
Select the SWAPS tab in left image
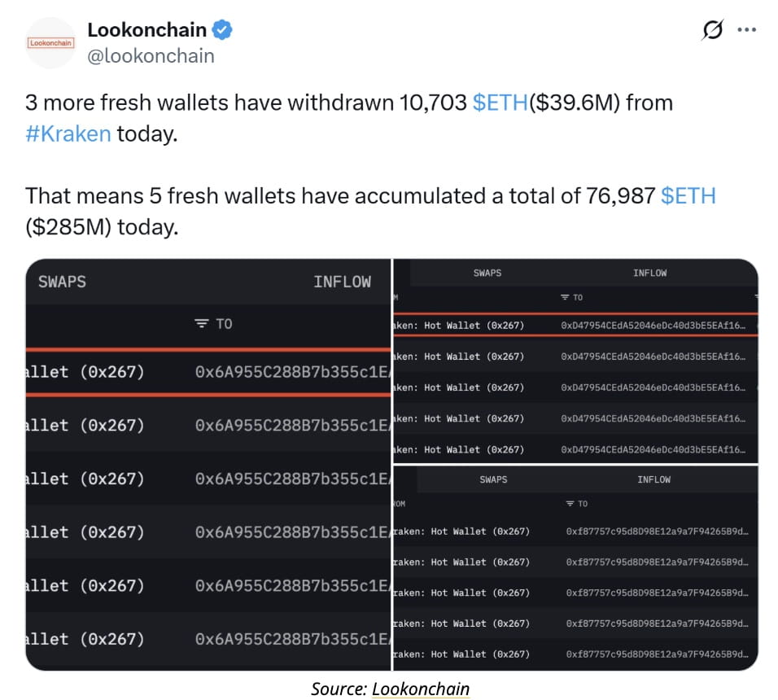pyautogui.click(x=62, y=282)
